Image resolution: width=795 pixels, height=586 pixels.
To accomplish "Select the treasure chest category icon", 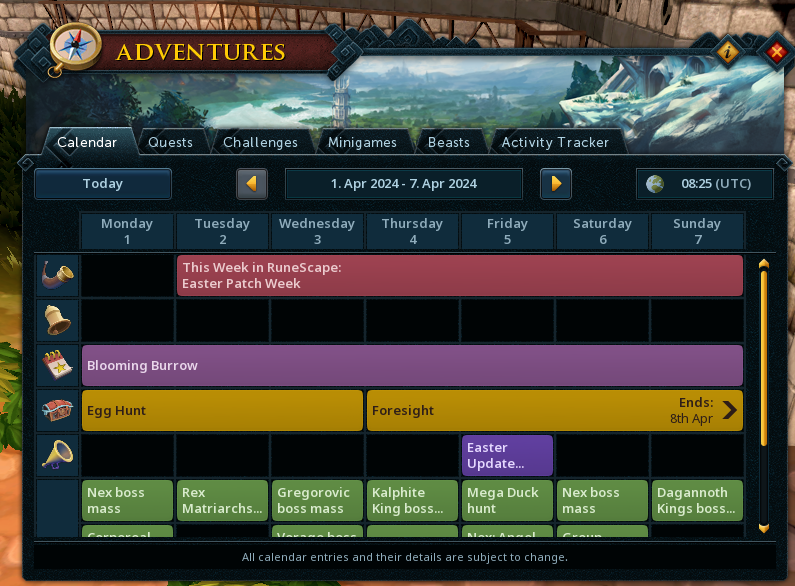I will pyautogui.click(x=57, y=410).
